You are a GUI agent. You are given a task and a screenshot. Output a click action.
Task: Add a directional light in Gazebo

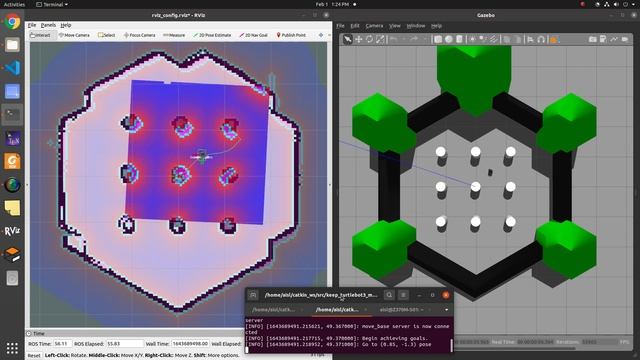[x=494, y=39]
